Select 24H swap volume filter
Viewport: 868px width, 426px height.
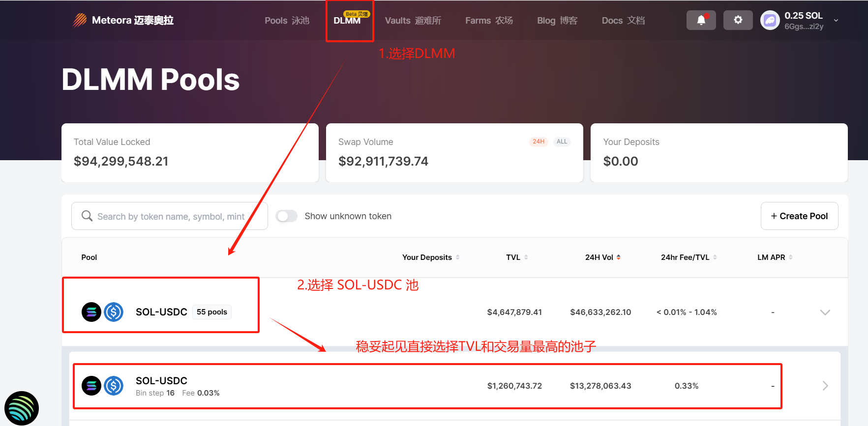coord(539,142)
